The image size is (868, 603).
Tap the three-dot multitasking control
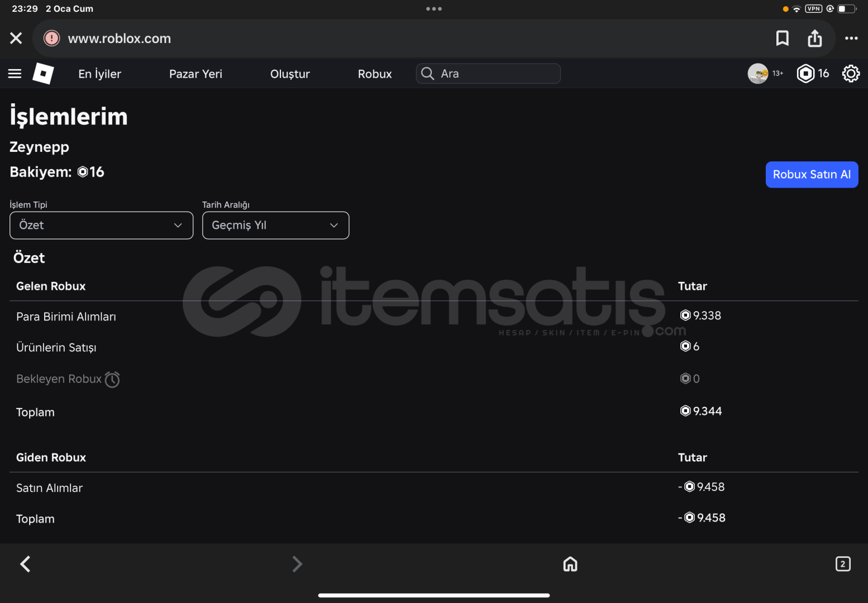434,9
